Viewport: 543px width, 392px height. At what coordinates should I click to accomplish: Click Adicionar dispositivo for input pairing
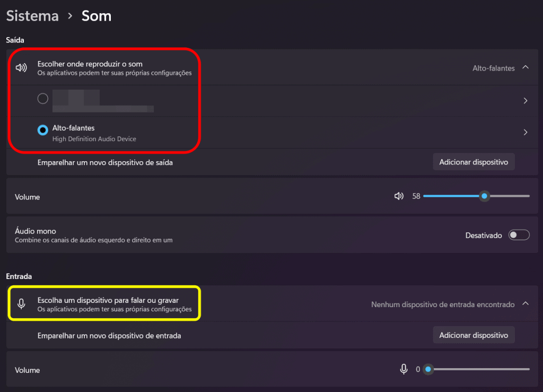click(x=474, y=335)
